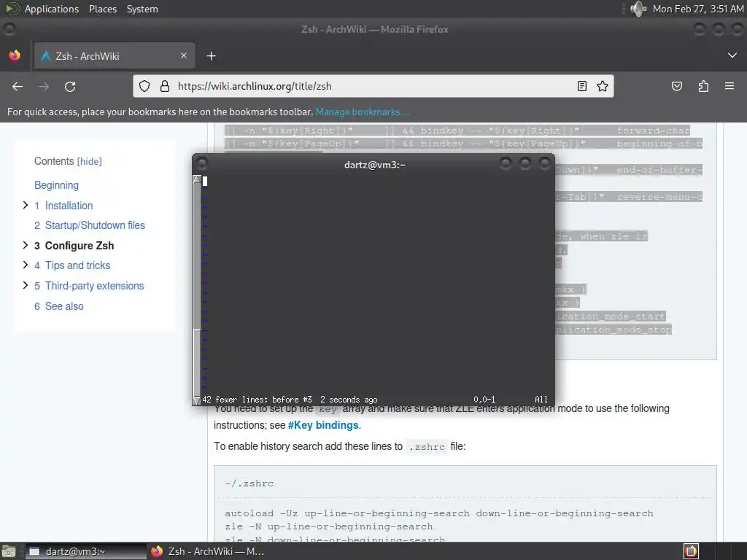Click the .zshrc inline code text
The image size is (747, 560).
427,447
